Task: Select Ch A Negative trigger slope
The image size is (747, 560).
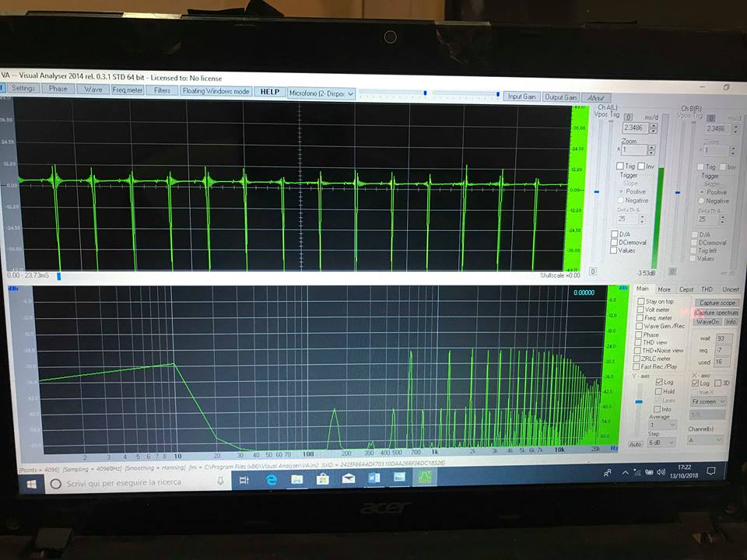Action: coord(621,201)
